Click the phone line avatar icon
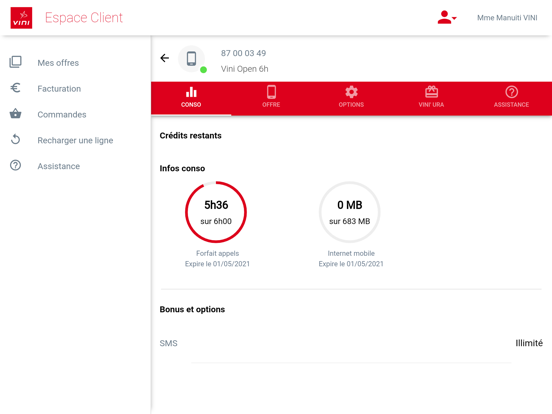This screenshot has height=414, width=552. 191,58
